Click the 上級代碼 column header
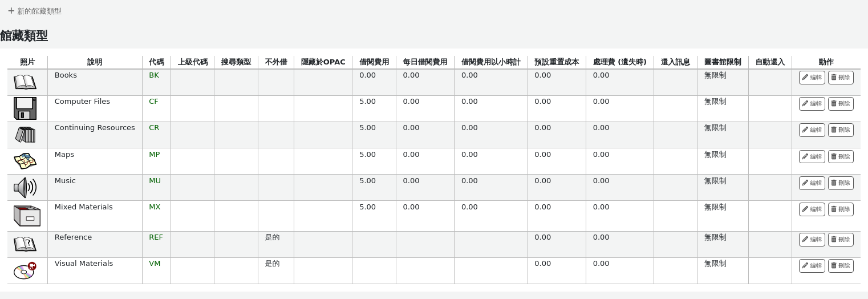Screen dimensions: 868x299 (x=193, y=62)
